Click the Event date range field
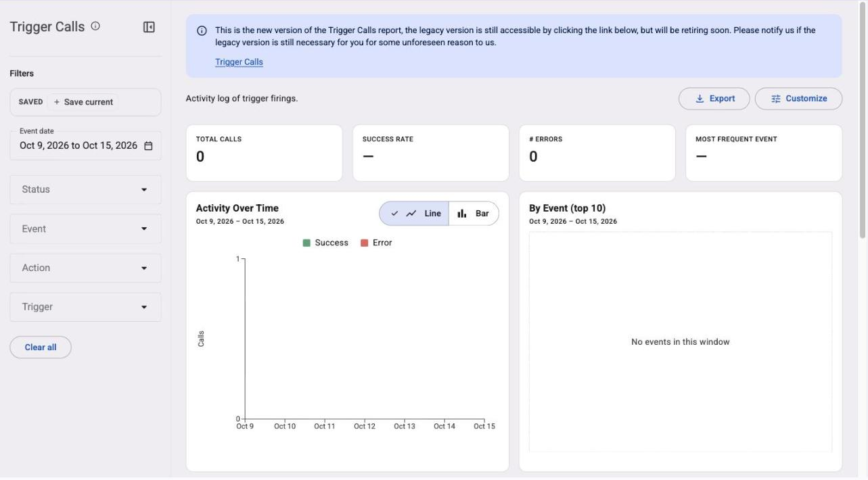Viewport: 868px width, 480px height. [85, 145]
